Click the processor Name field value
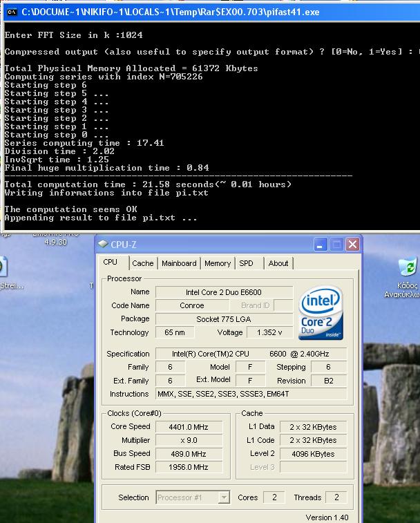Image resolution: width=420 pixels, height=523 pixels. [224, 292]
